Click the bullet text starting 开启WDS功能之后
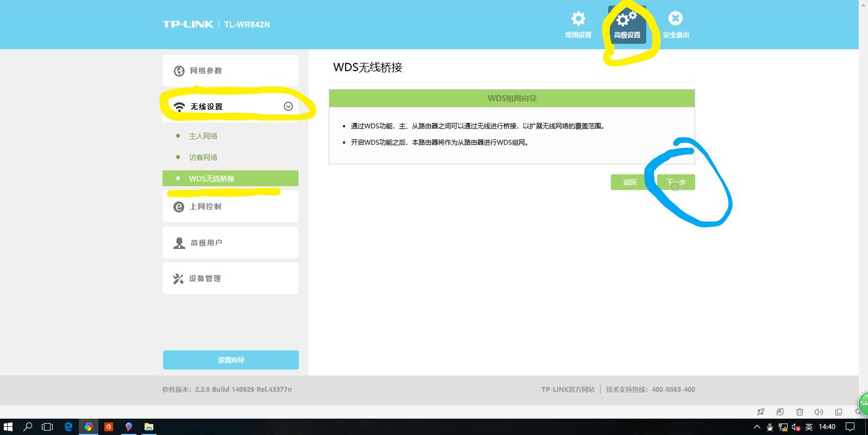Viewport: 868px width, 435px height. 440,142
